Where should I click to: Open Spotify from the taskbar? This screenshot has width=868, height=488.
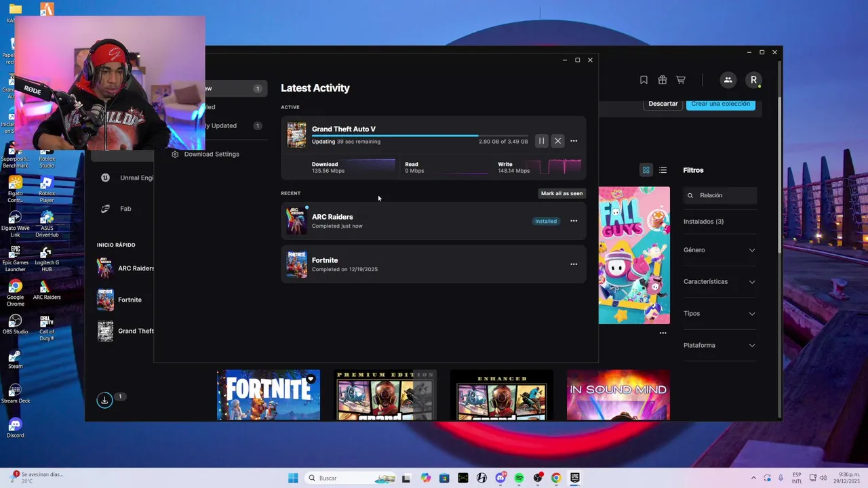519,478
